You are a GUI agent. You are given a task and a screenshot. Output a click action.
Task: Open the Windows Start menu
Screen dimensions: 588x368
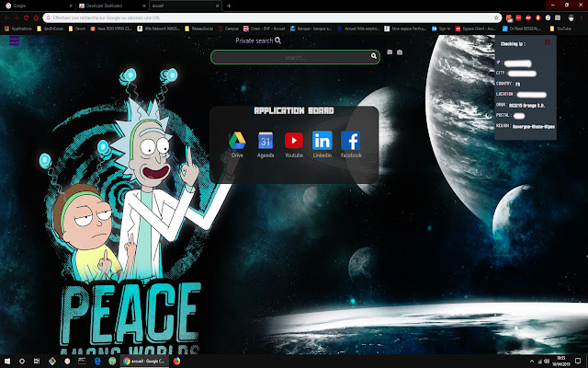tap(6, 362)
